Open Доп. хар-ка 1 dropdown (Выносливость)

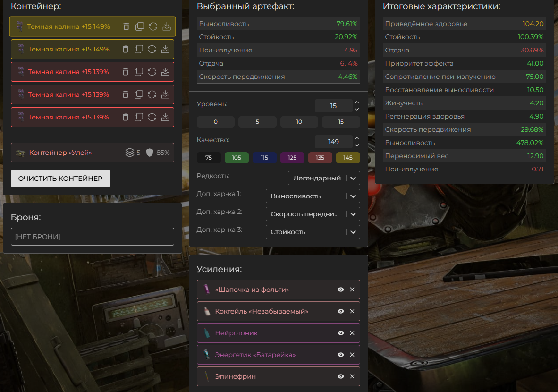(313, 196)
